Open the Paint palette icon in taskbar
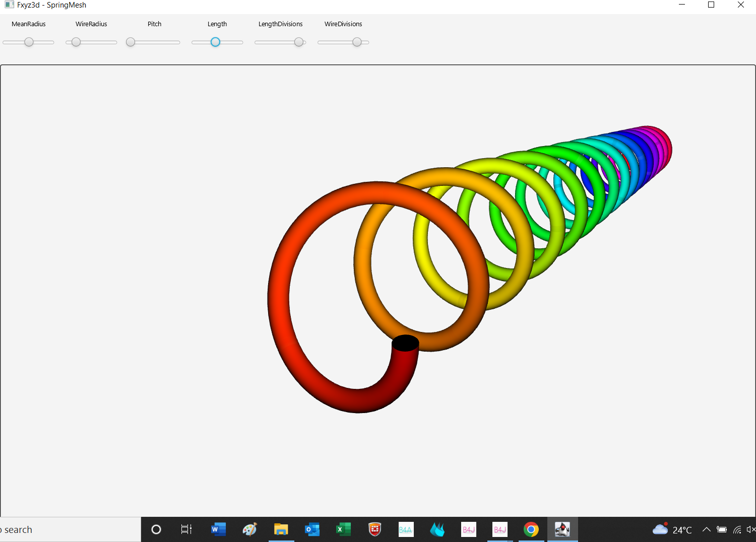The width and height of the screenshot is (756, 542). tap(249, 529)
